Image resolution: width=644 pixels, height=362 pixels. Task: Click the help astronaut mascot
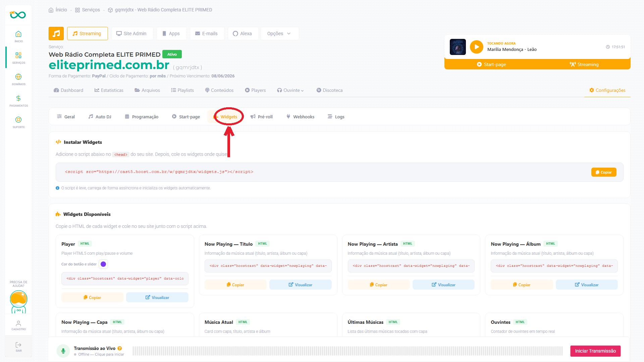pos(18,301)
